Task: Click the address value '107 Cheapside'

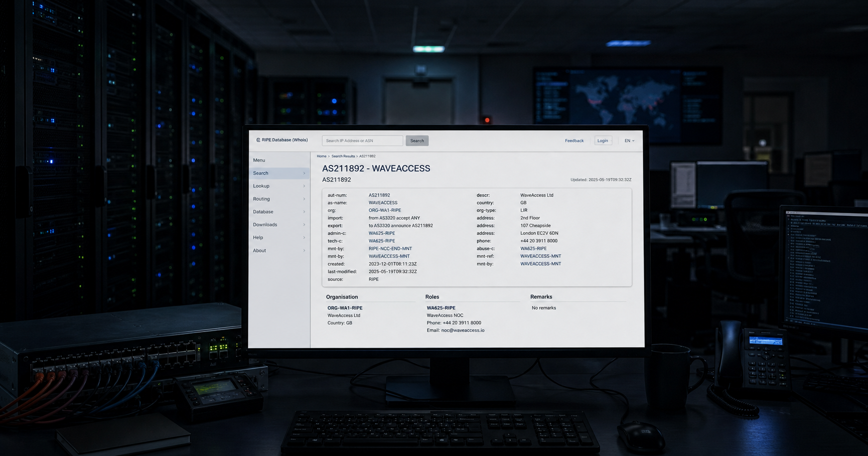Action: (535, 226)
